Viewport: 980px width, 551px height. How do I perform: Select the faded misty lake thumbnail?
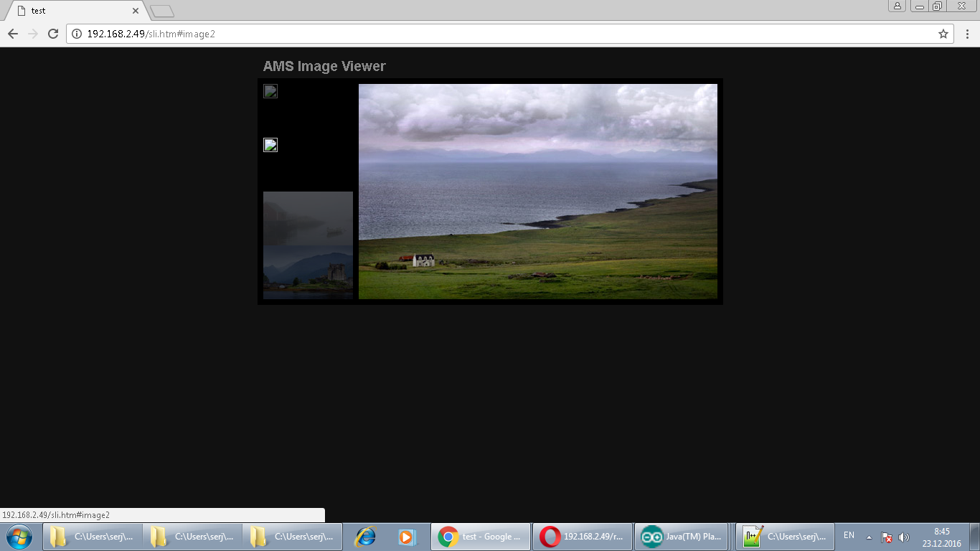pos(308,218)
